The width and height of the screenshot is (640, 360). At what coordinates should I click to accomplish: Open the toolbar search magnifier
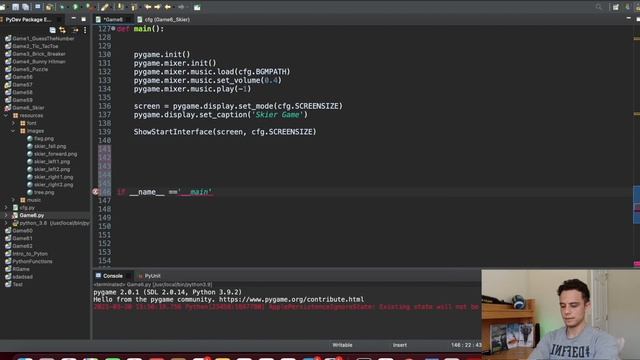click(599, 7)
